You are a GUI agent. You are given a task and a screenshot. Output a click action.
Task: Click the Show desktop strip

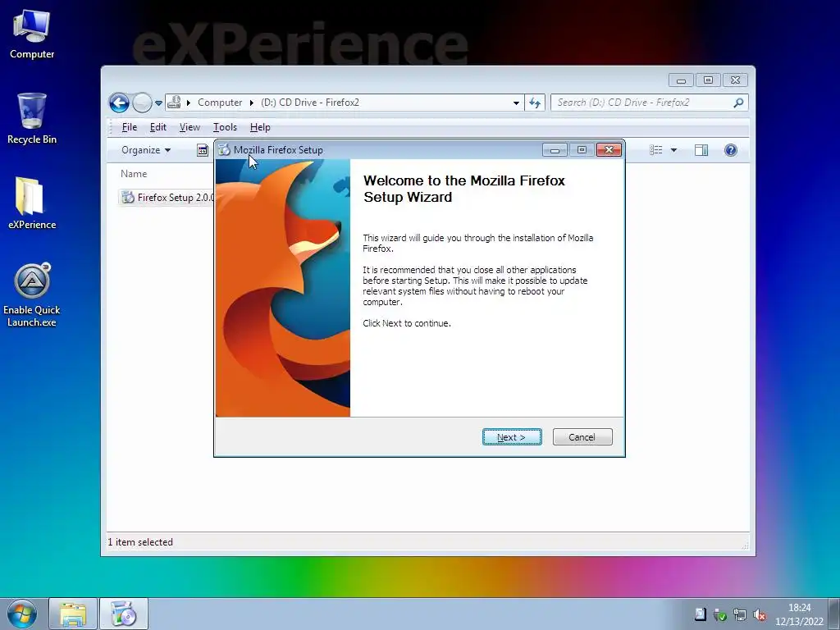[834, 614]
